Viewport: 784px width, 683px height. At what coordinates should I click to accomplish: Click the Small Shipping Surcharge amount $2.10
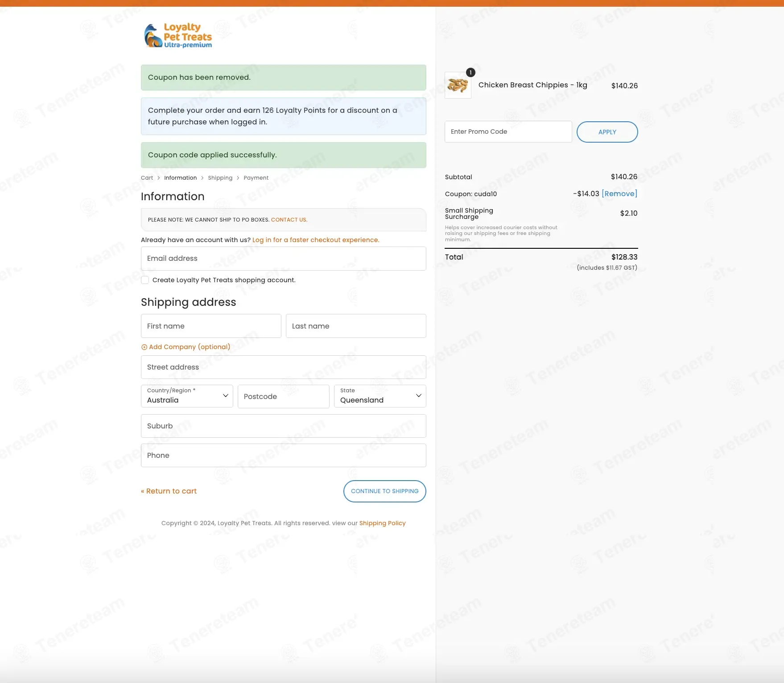[629, 213]
